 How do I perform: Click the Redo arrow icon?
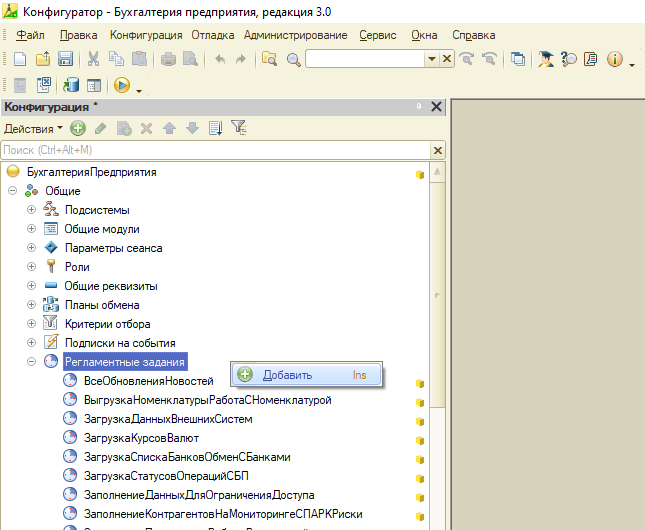[x=241, y=59]
